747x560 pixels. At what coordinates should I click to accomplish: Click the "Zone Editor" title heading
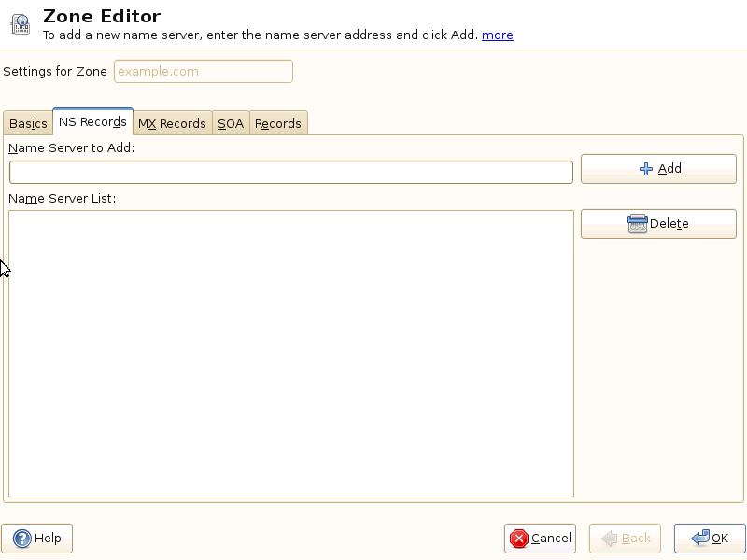coord(102,16)
